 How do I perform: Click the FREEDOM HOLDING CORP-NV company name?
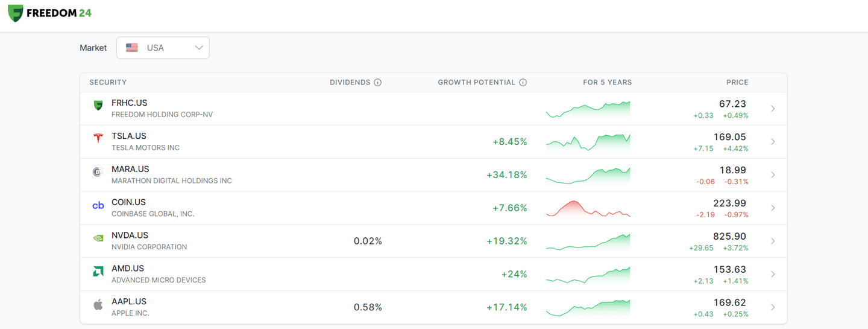[x=162, y=115]
